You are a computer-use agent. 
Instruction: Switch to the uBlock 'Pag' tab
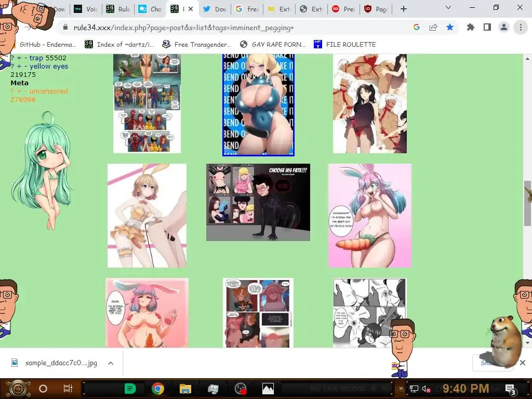(x=376, y=9)
